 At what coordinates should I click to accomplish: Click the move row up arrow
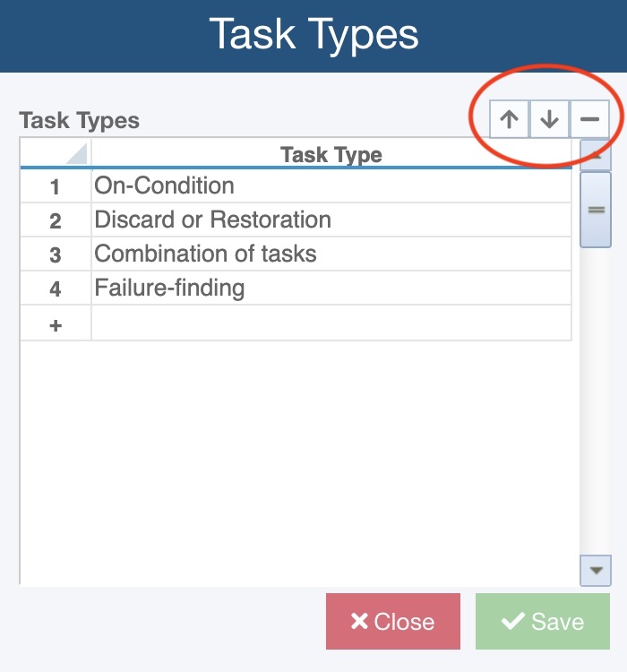(510, 120)
